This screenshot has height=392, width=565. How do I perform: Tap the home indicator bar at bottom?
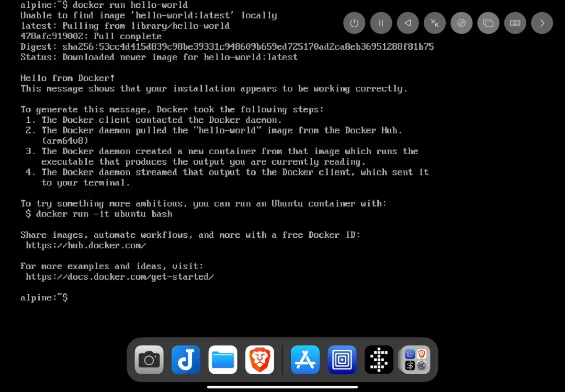point(282,387)
